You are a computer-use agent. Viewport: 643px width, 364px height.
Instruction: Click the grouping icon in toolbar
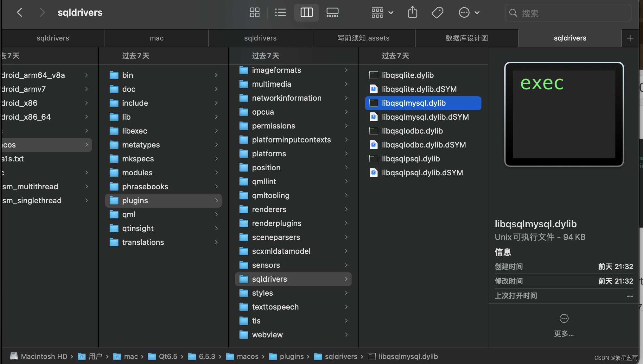click(378, 13)
